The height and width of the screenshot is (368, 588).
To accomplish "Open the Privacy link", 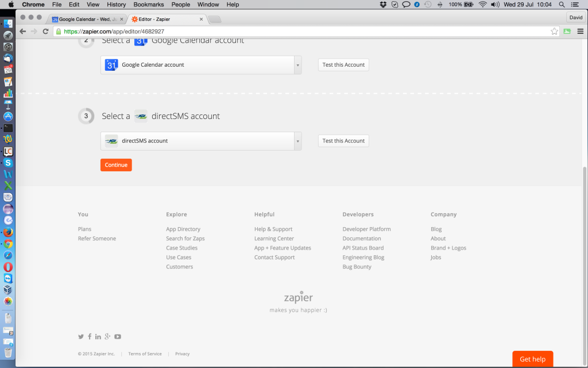I will (182, 354).
